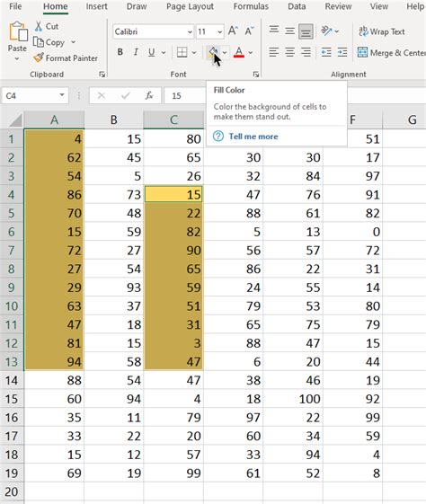The image size is (426, 504).
Task: Click the Orientation text angle icon
Action: [326, 31]
